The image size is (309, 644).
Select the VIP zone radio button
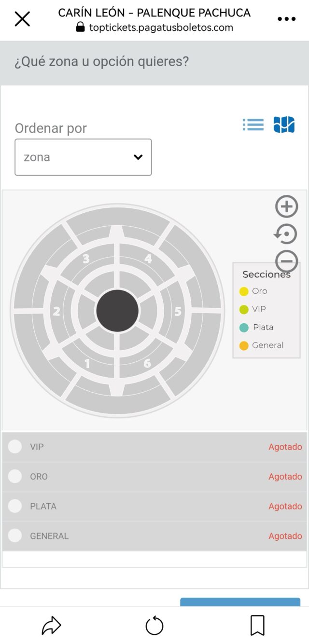tap(15, 447)
